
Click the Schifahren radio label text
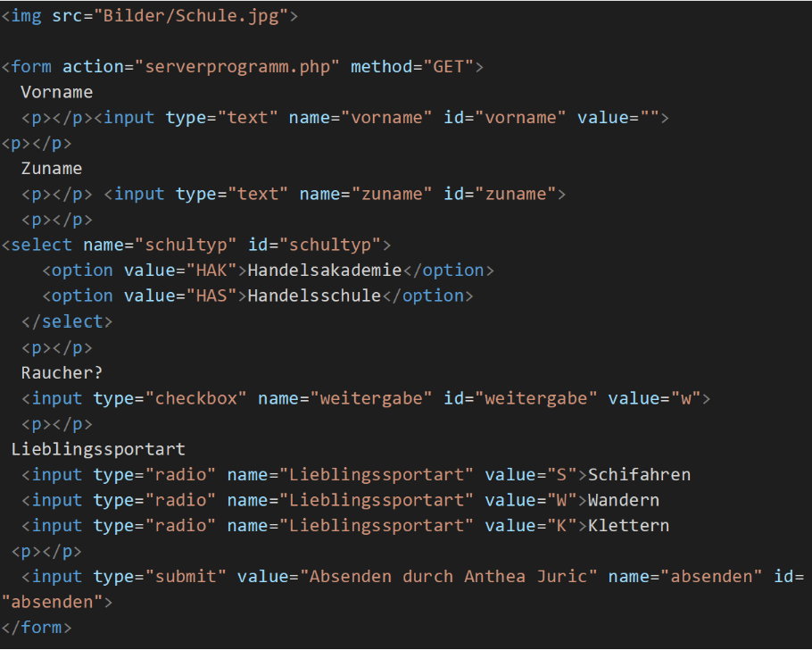(639, 475)
